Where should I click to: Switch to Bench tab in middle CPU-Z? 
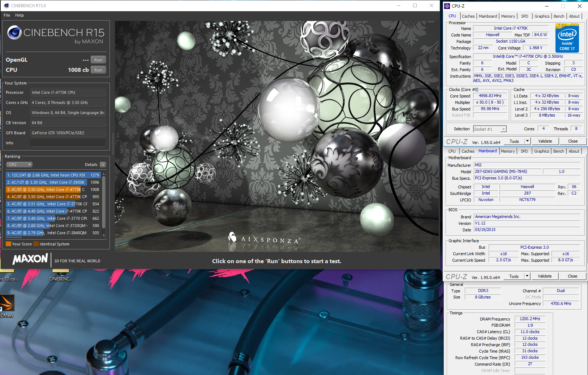(558, 151)
